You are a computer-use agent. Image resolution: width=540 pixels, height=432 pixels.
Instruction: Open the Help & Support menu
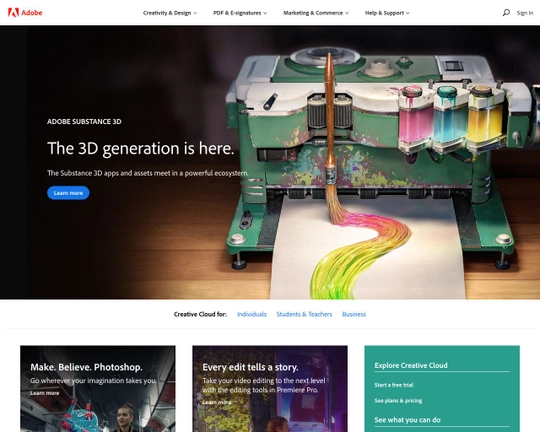[x=387, y=13]
